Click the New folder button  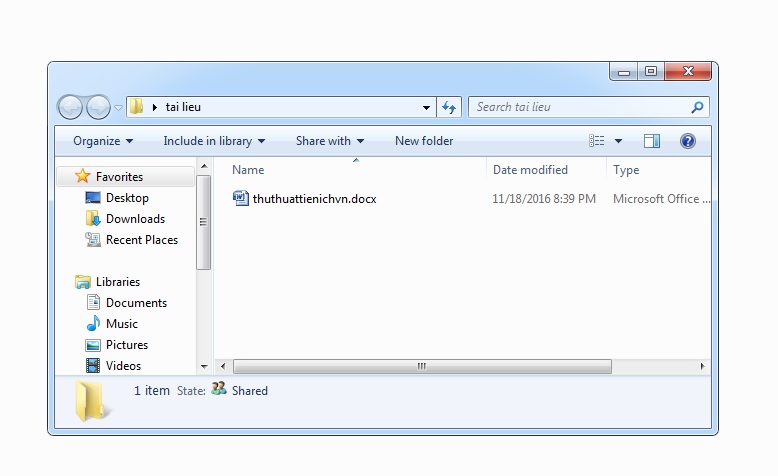(424, 141)
